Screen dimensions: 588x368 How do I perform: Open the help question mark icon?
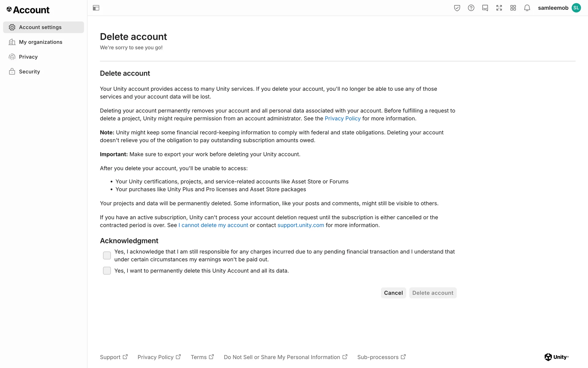pyautogui.click(x=471, y=8)
